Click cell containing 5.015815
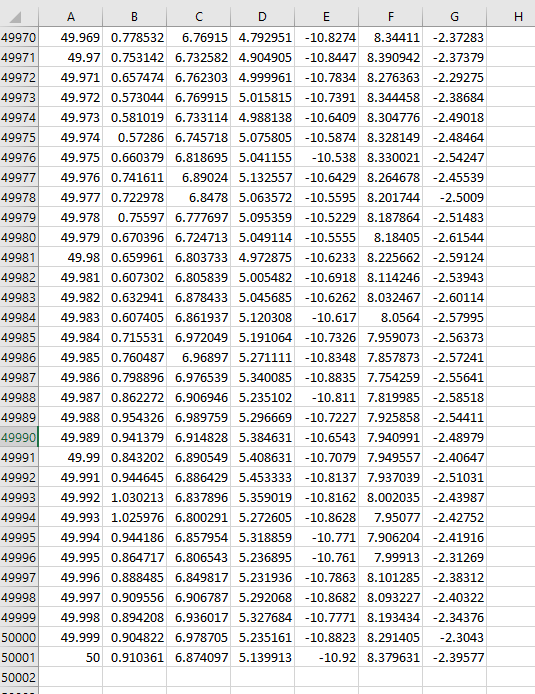Screen dimensions: 535x694 tap(262, 98)
